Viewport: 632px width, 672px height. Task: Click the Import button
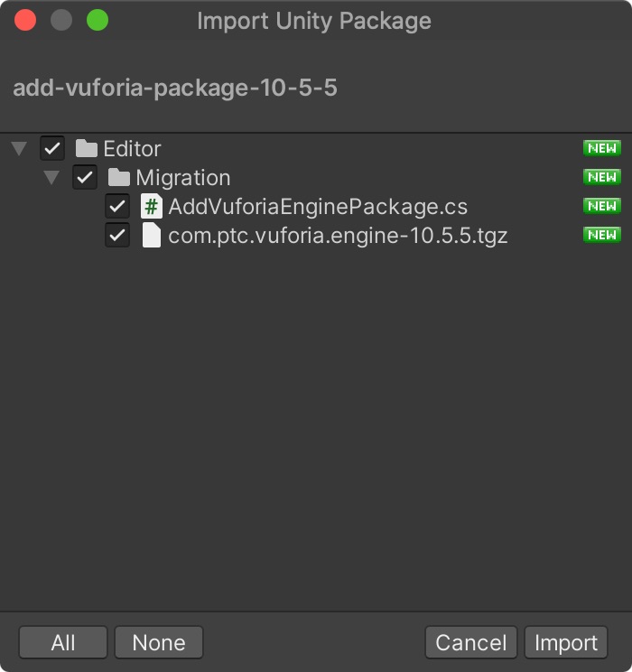(566, 643)
